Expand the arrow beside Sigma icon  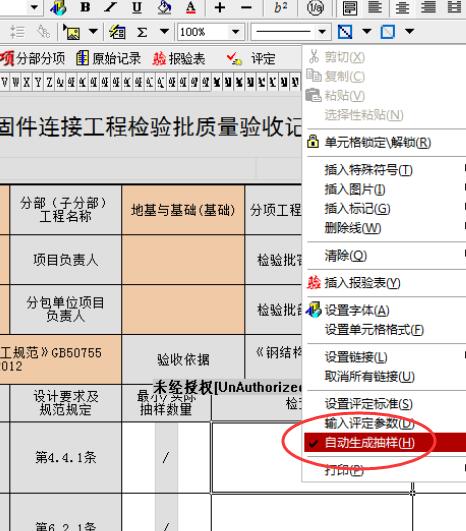click(x=164, y=32)
